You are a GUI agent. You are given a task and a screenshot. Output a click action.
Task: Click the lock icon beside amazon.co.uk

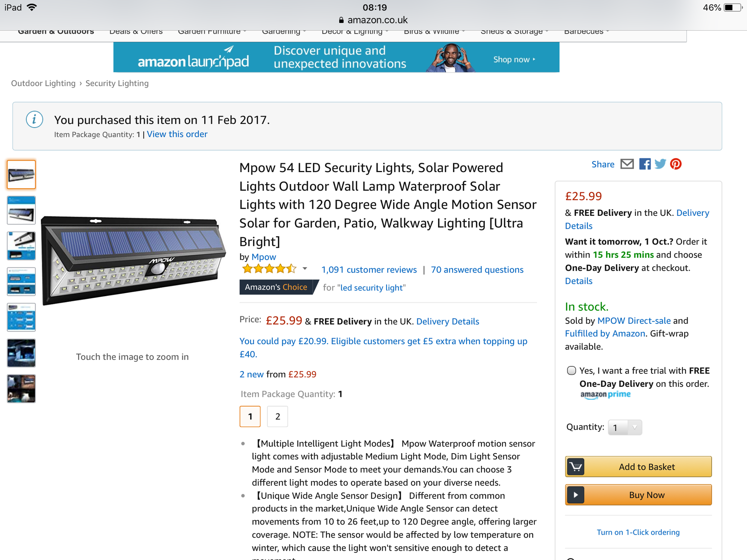pos(341,20)
